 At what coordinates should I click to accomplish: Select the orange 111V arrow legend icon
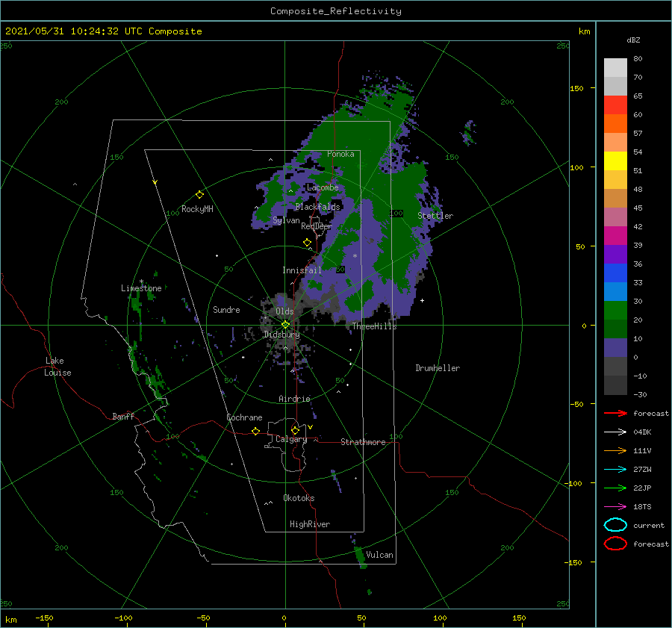click(615, 450)
